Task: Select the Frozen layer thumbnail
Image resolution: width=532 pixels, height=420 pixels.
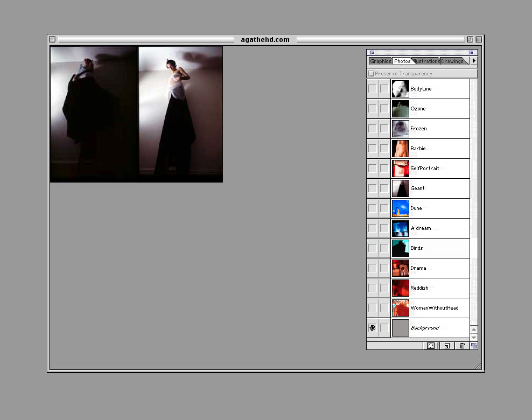Action: pos(401,129)
